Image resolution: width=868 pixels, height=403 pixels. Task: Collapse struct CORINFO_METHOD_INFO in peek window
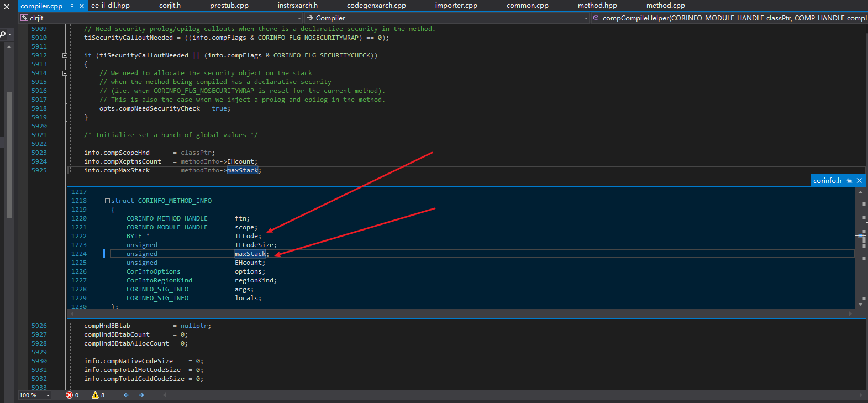[107, 201]
